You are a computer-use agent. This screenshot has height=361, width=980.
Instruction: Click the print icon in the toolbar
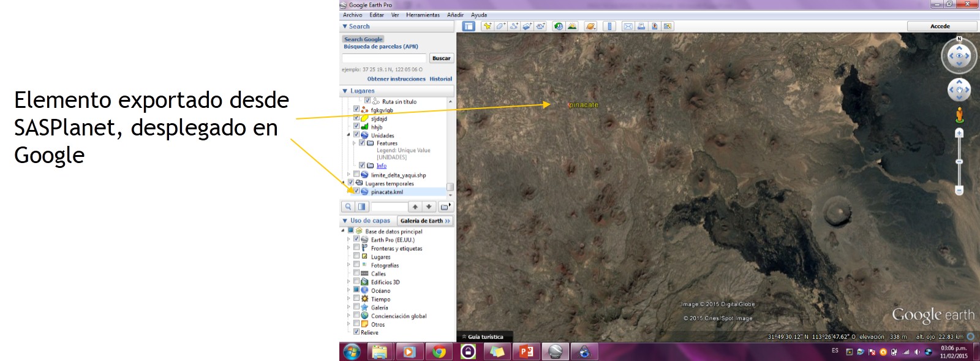[641, 26]
